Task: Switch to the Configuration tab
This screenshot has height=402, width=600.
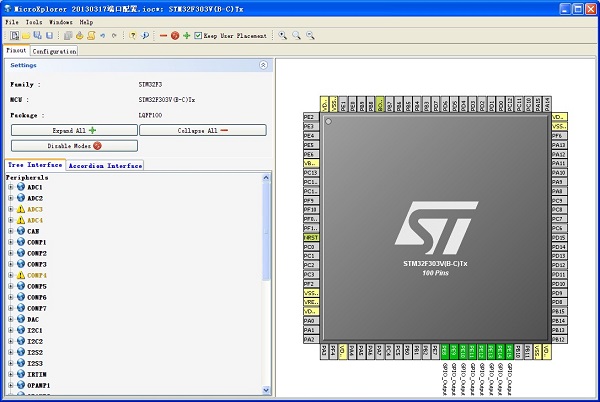Action: point(54,51)
